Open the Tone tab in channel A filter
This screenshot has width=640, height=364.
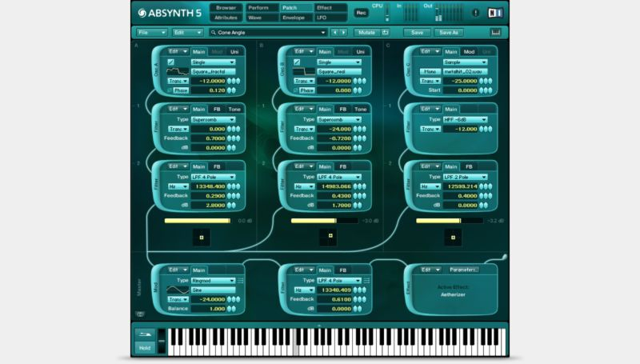point(234,109)
